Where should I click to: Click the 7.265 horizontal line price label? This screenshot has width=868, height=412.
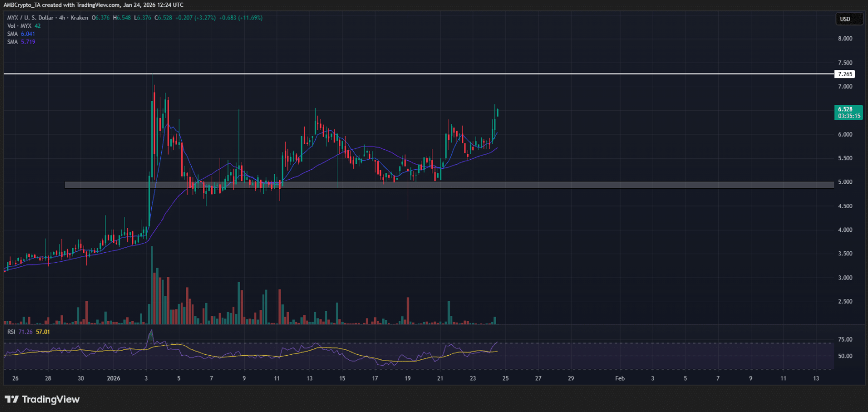(845, 74)
